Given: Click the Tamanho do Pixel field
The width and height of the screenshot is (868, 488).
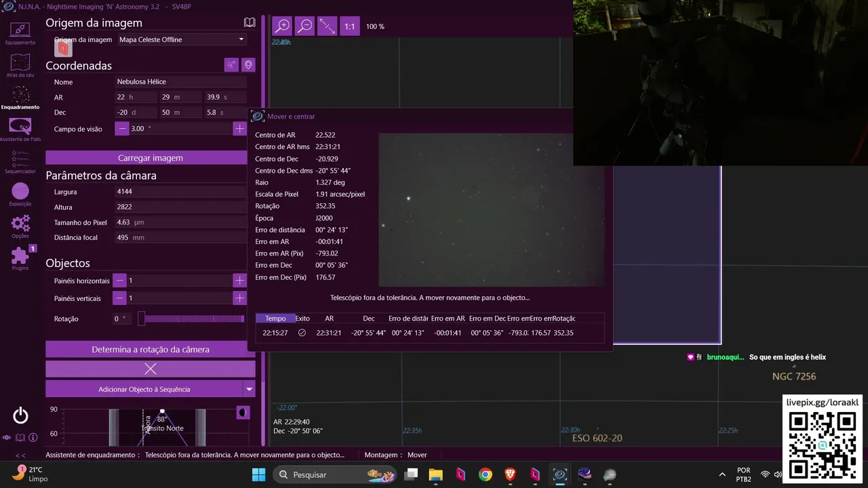Looking at the screenshot, I should coord(180,222).
